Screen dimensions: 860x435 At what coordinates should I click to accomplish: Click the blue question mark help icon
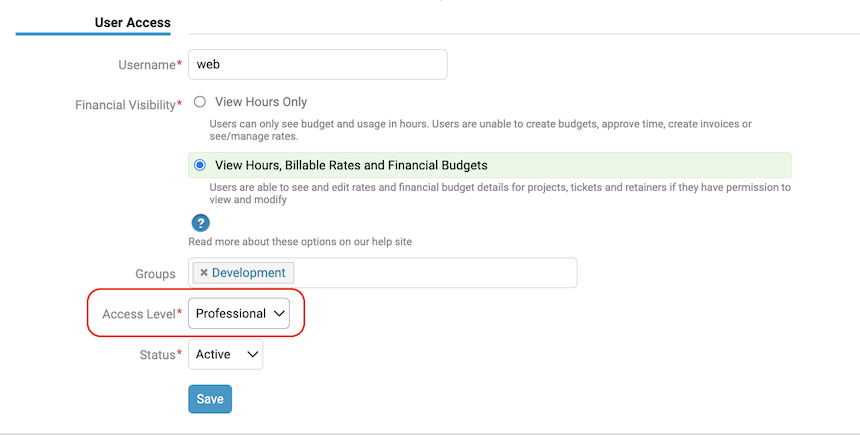(x=200, y=223)
